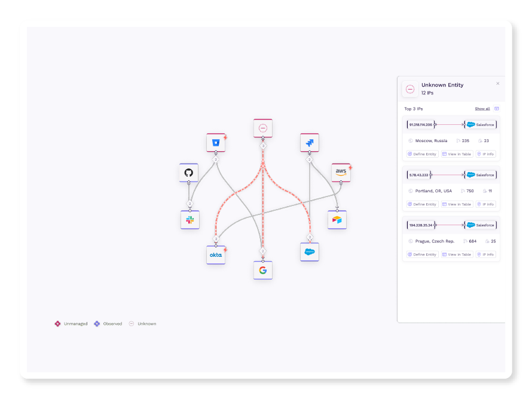Select the Okta node

coord(216,255)
